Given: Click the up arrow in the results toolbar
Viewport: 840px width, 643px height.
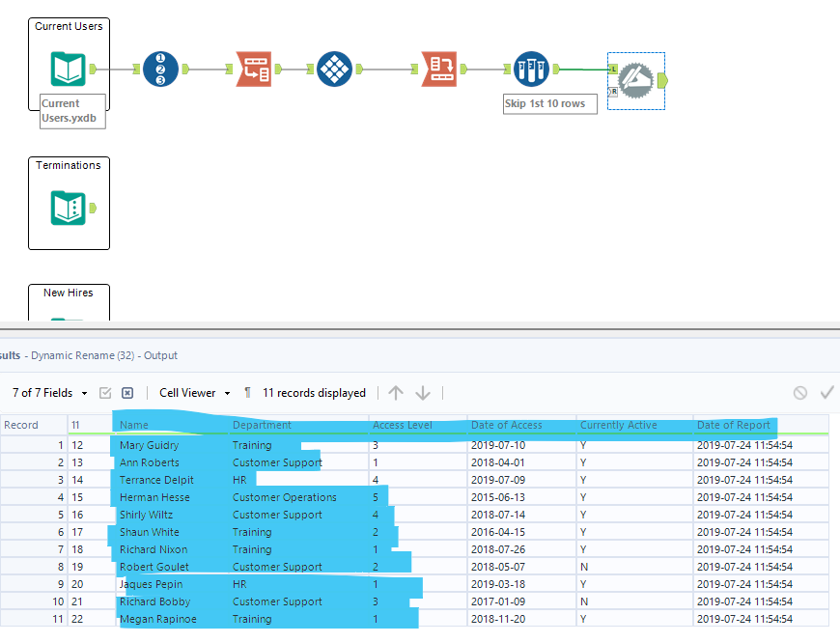Looking at the screenshot, I should (396, 393).
